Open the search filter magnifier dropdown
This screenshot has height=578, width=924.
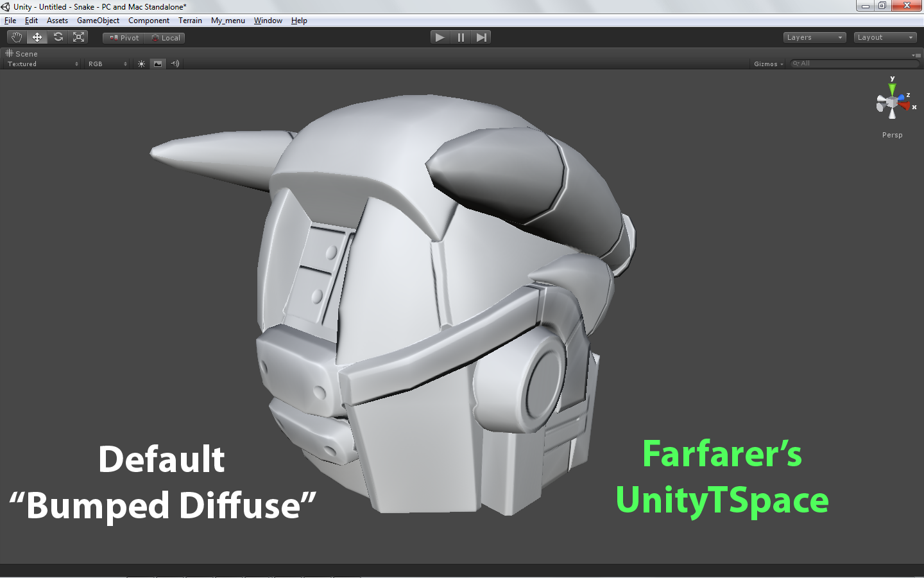click(796, 64)
